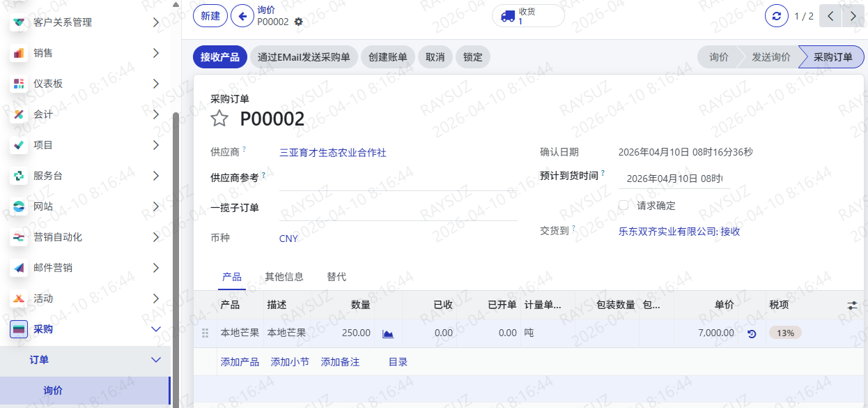Select the 询价 status stage
This screenshot has height=408, width=868.
(718, 57)
